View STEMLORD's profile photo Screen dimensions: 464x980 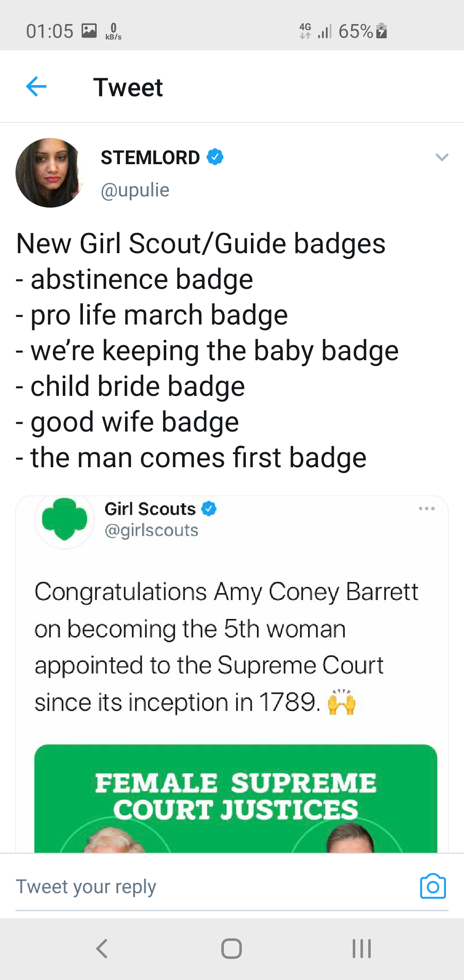point(50,173)
